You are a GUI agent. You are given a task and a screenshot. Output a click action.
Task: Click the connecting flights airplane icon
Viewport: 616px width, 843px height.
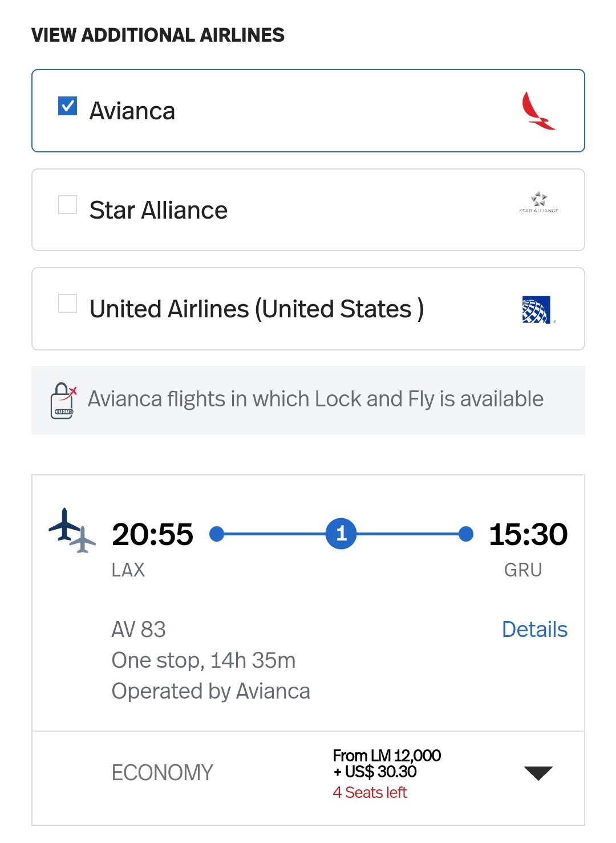pyautogui.click(x=72, y=531)
